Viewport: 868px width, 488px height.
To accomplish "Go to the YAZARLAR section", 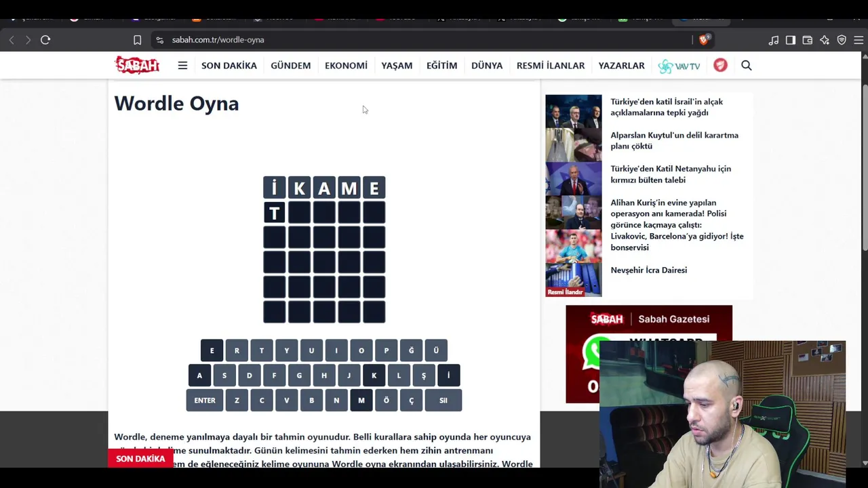I will point(622,66).
